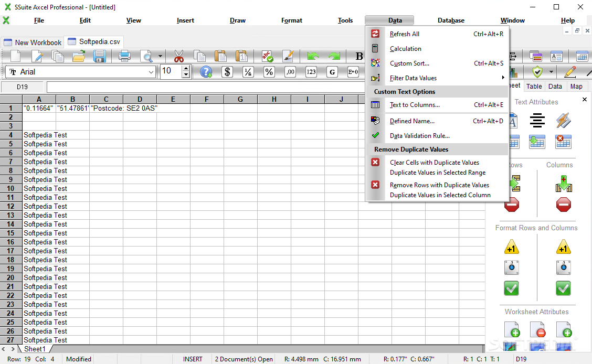Open print preview dropdown arrow

[x=160, y=56]
